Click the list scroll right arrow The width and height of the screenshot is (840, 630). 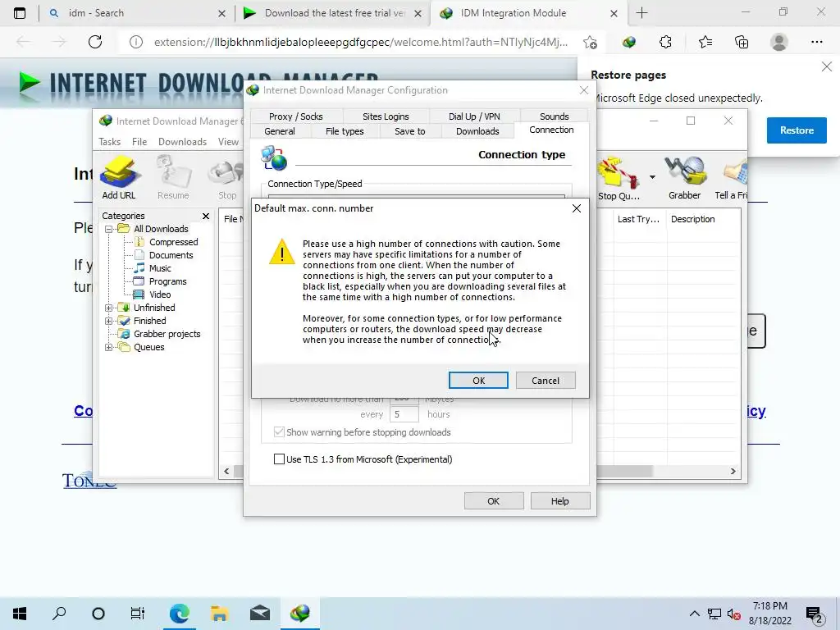[733, 472]
